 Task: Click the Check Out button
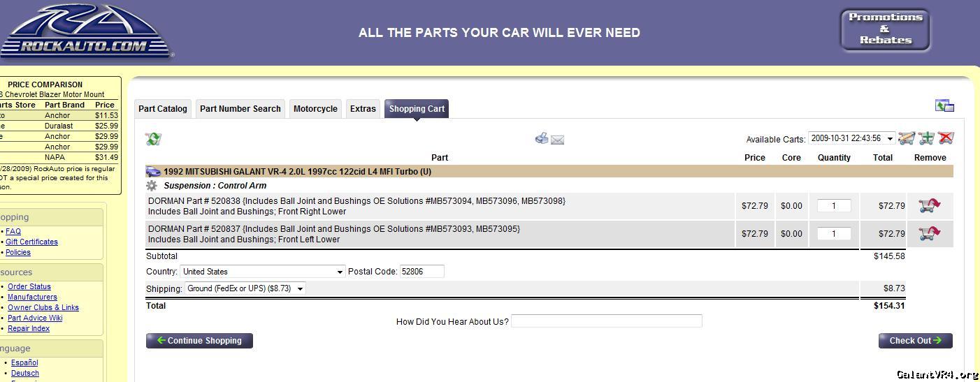tap(915, 341)
